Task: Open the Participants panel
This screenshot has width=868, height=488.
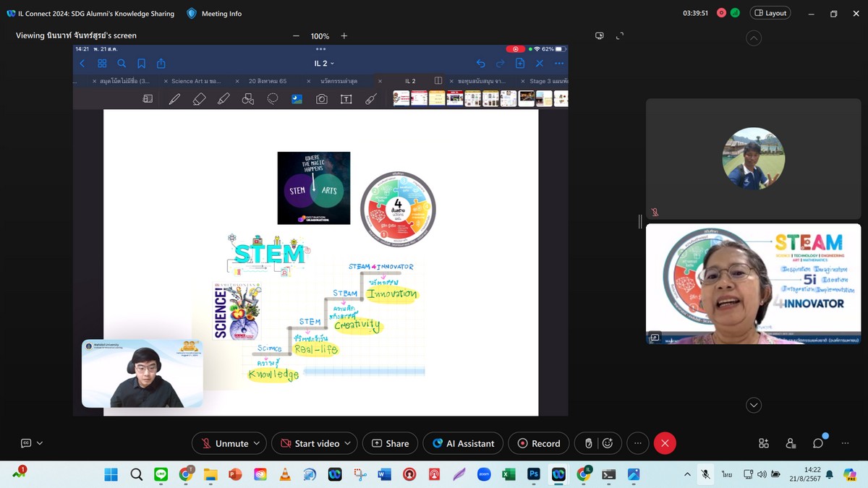Action: pos(791,443)
